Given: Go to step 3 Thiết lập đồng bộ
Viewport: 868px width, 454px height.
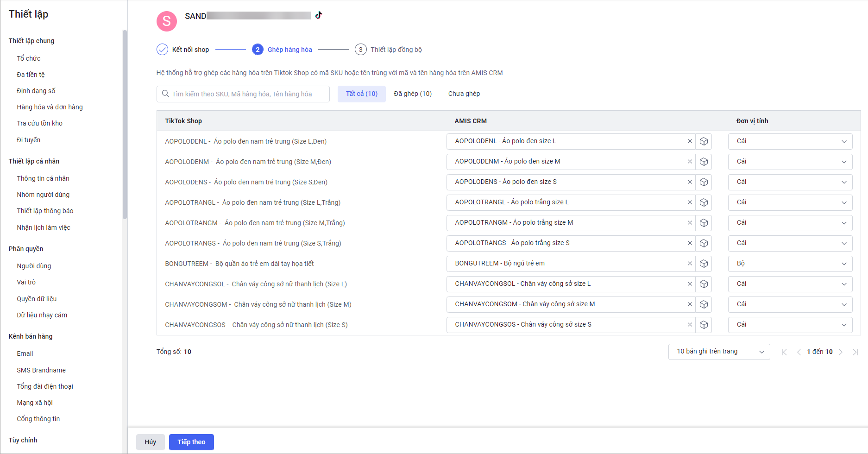Looking at the screenshot, I should pos(388,50).
